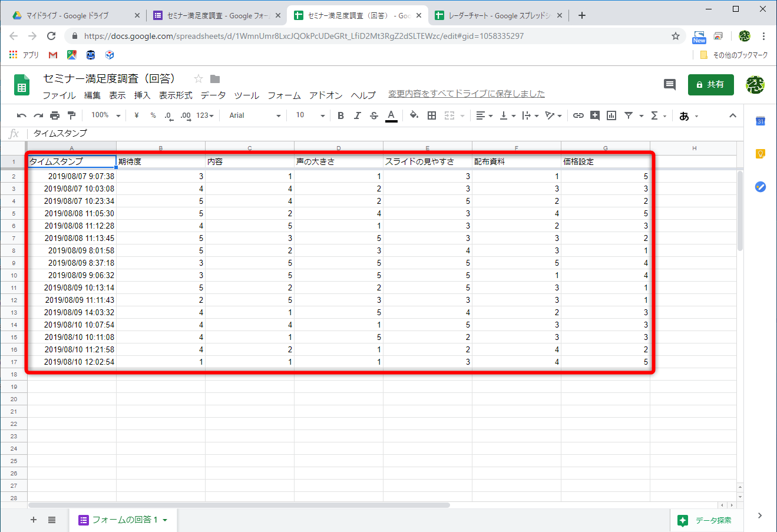Open Google Tasks in the side panel

(761, 187)
